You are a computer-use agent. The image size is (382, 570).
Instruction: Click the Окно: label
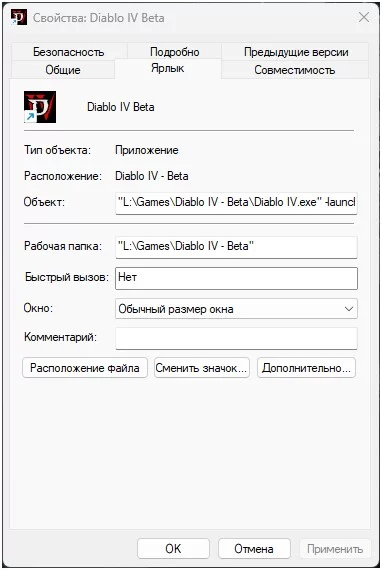click(38, 308)
